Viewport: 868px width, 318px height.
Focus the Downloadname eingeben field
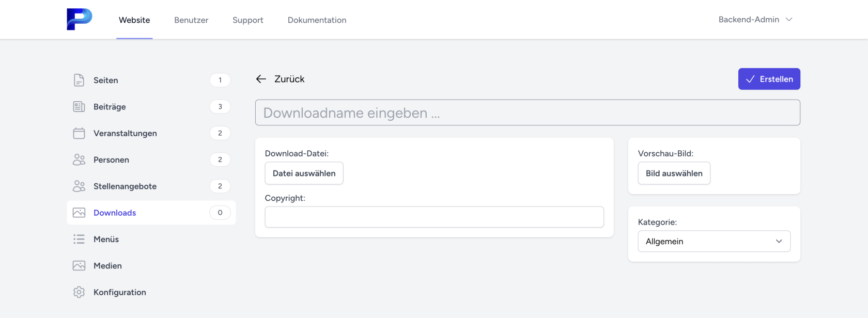[527, 113]
